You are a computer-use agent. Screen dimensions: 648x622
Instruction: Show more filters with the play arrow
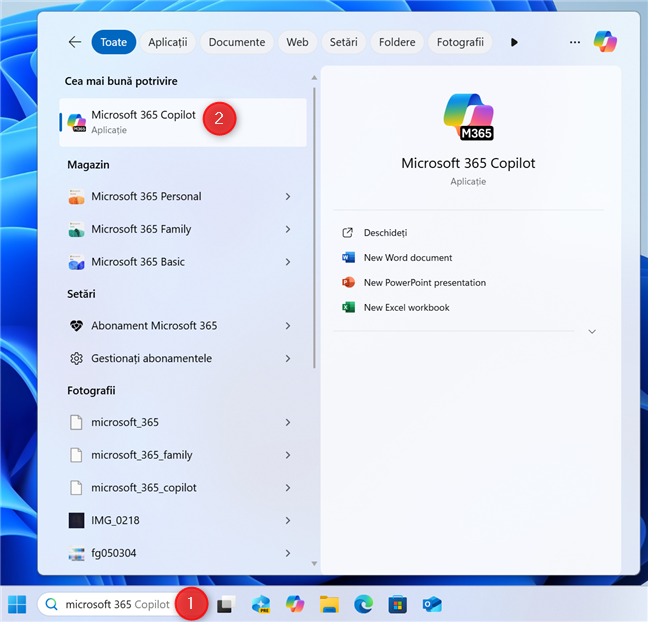[x=514, y=42]
